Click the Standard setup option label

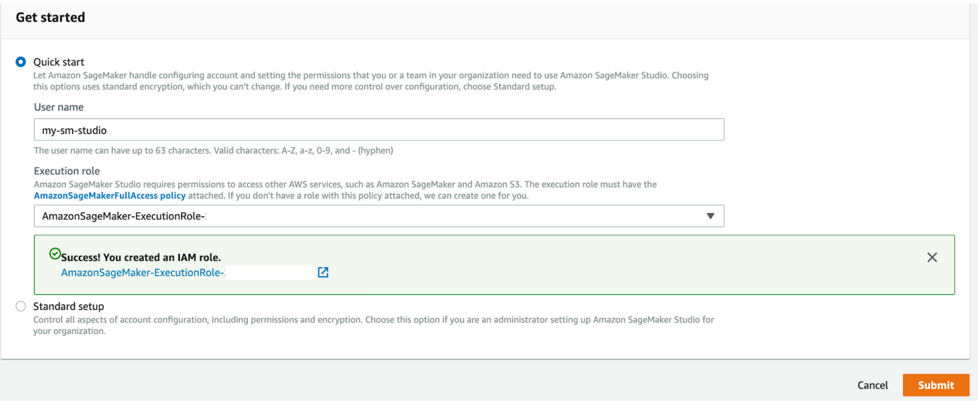(69, 307)
